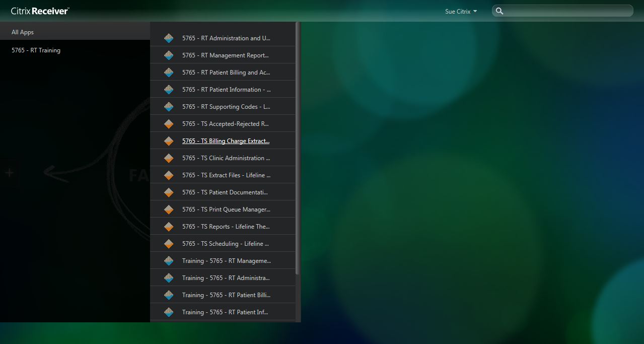Viewport: 644px width, 344px height.
Task: Launch 5765 - TS Reports - Lifeline link
Action: (226, 227)
